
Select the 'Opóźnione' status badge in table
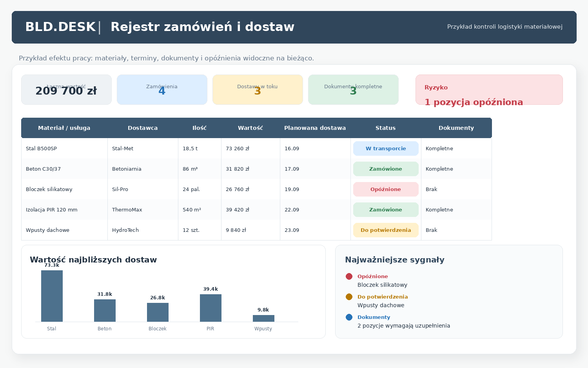[386, 189]
